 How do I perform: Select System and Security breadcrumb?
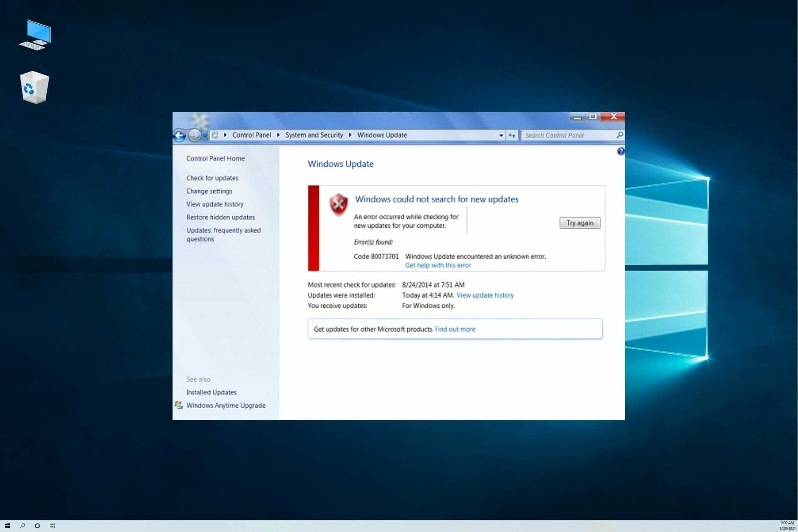pyautogui.click(x=314, y=135)
